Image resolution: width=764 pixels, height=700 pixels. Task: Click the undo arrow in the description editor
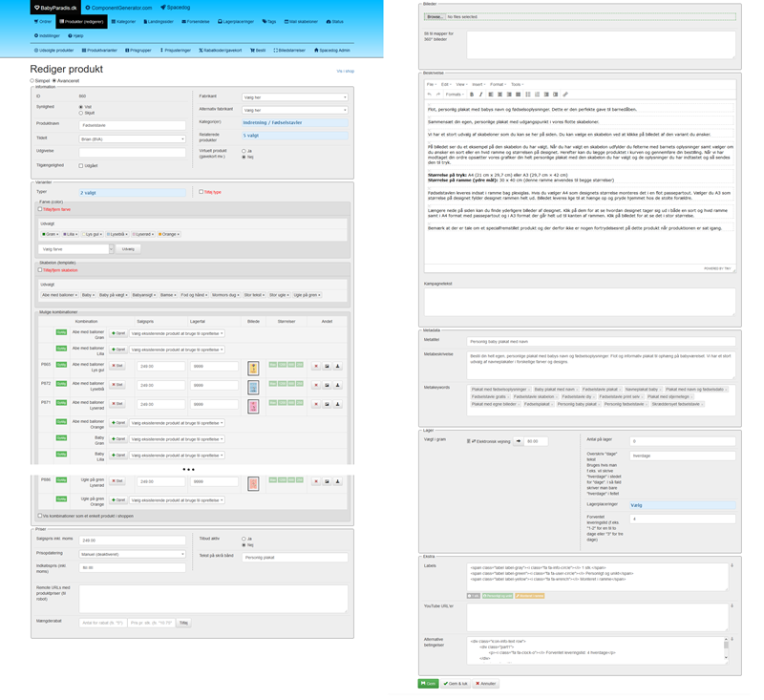click(x=430, y=95)
